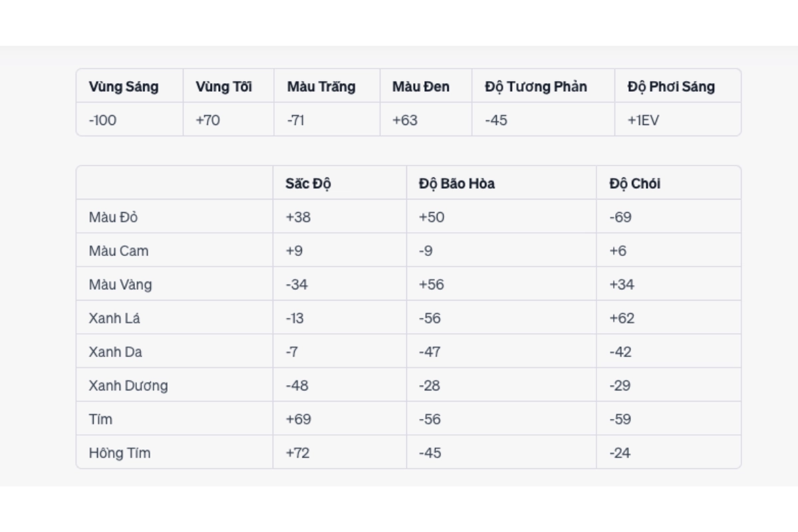Select the Màu Đen header cell

(421, 86)
